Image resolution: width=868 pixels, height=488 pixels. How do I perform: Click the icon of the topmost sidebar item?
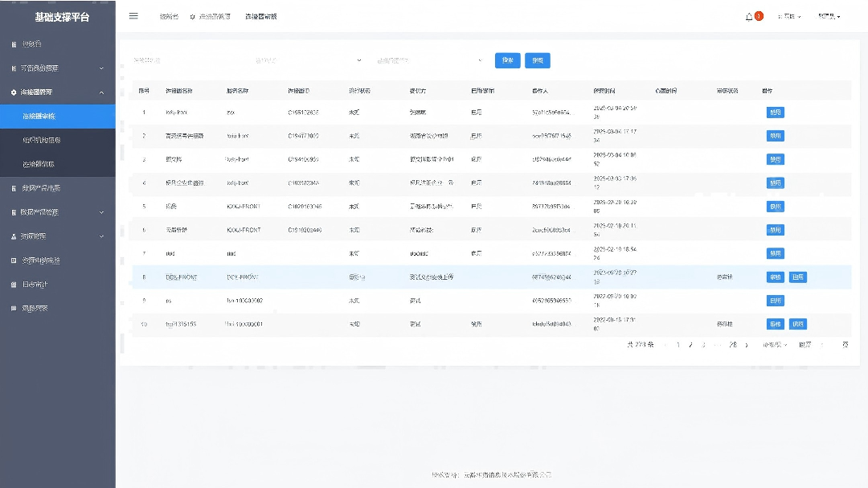pos(14,44)
